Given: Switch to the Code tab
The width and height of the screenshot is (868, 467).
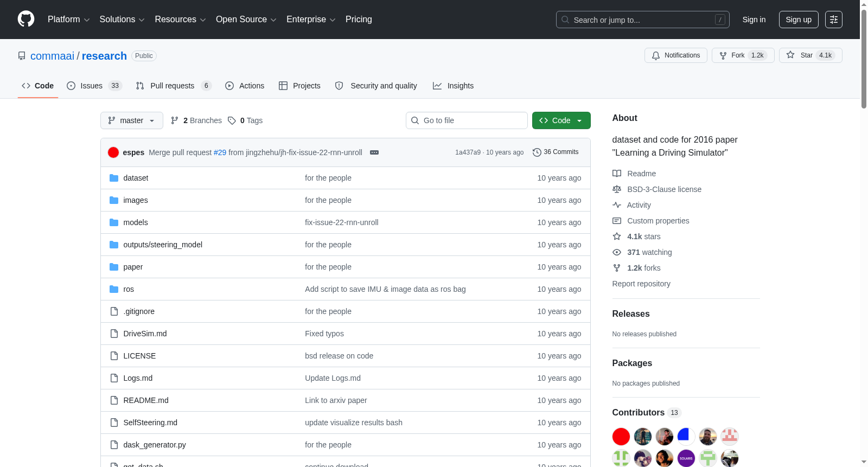Looking at the screenshot, I should click(38, 86).
